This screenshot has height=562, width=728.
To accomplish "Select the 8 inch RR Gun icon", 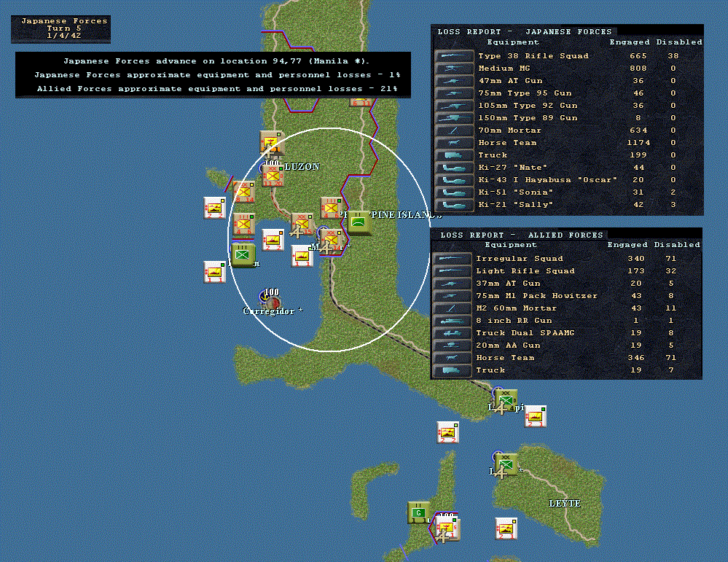I will (x=453, y=321).
